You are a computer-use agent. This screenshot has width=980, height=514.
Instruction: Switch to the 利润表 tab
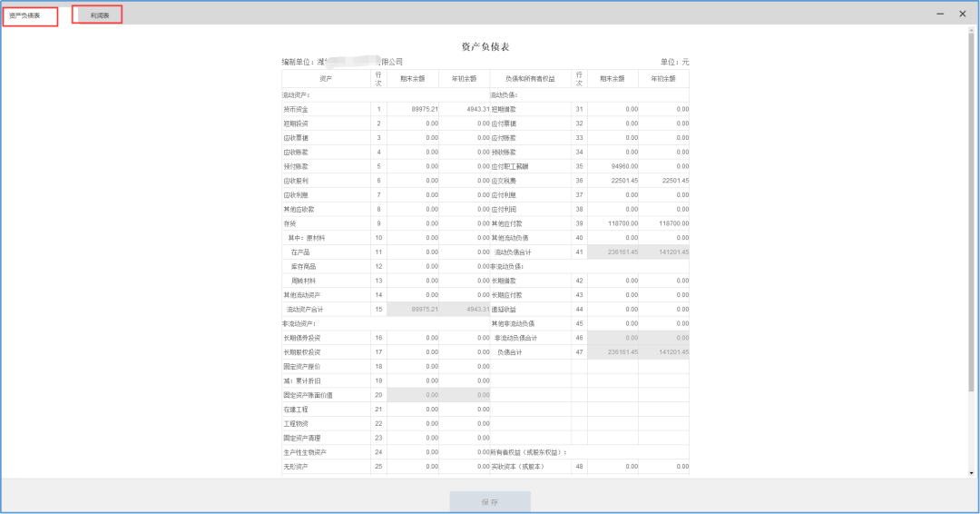coord(97,15)
